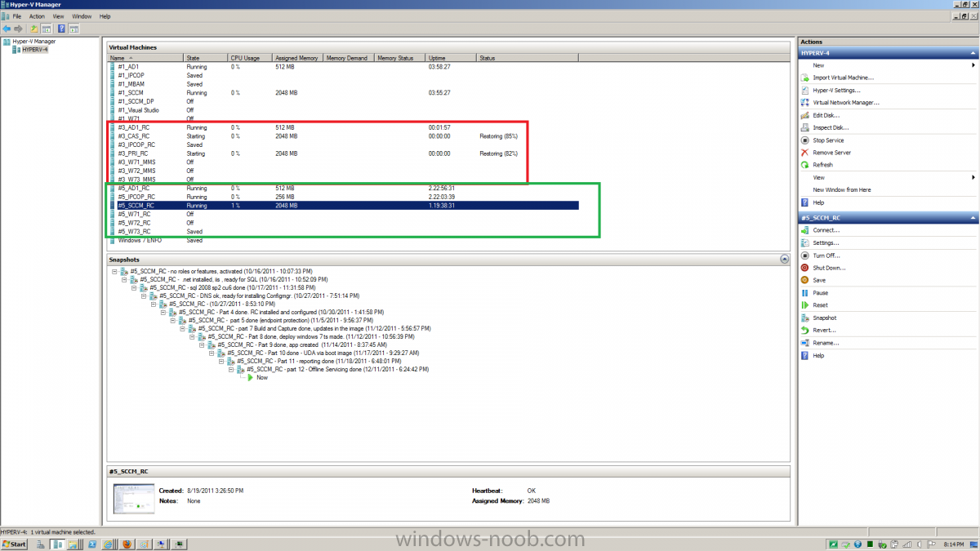Click New Window from Here

842,189
